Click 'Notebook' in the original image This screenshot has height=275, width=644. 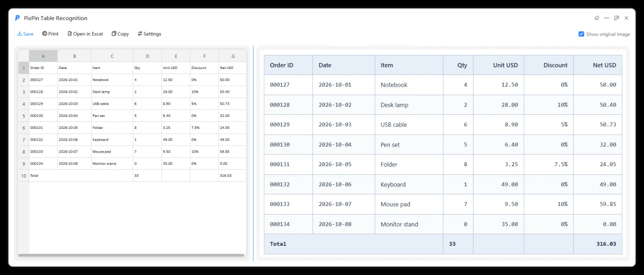point(394,85)
